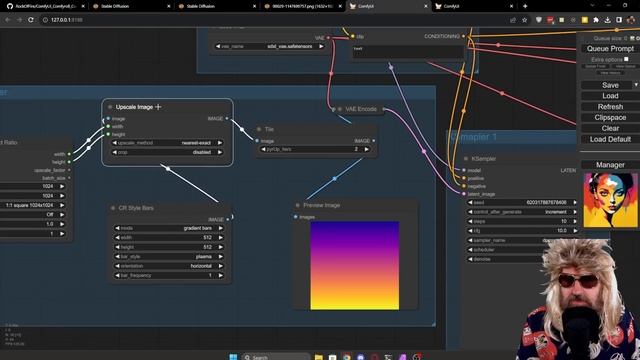This screenshot has width=640, height=360.
Task: Click the negative input socket on KSampler
Action: 464,186
